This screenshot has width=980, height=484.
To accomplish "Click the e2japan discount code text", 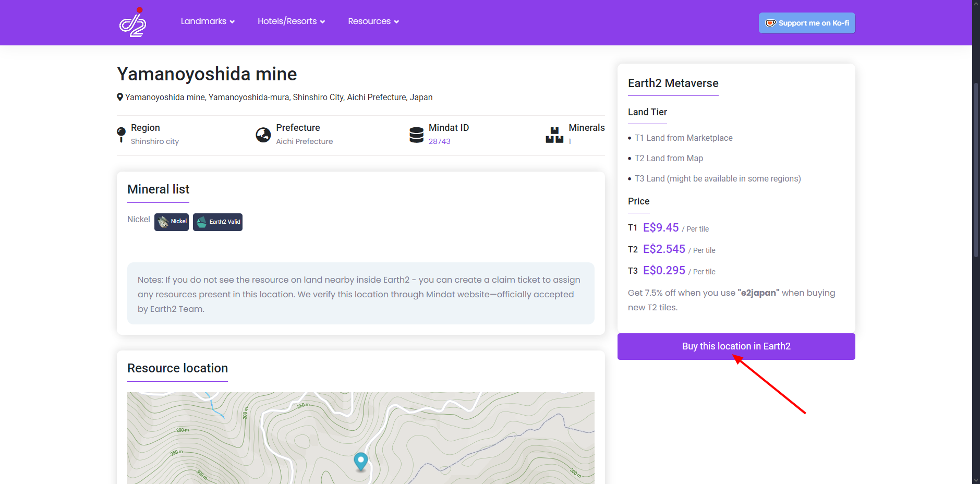I will [758, 293].
